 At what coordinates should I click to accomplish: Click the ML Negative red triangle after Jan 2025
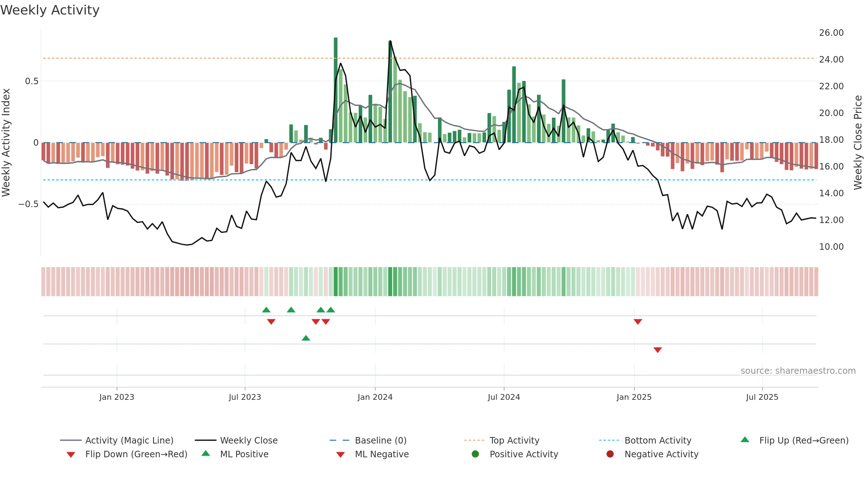click(x=658, y=350)
